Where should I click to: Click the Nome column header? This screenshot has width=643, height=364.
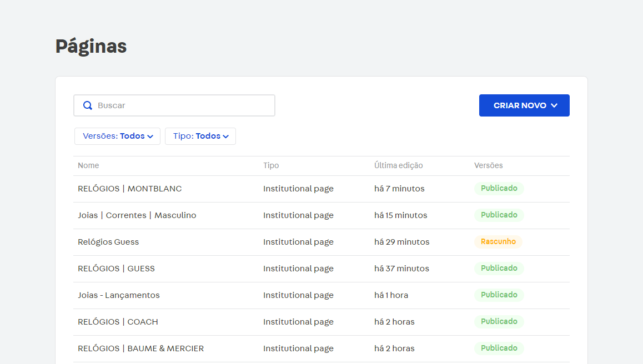point(88,165)
